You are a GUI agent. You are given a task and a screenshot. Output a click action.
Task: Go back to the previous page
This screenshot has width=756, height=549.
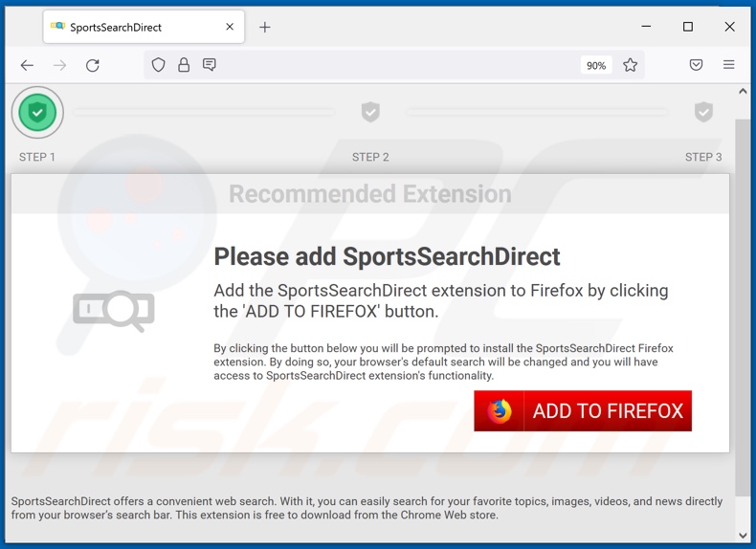click(27, 65)
